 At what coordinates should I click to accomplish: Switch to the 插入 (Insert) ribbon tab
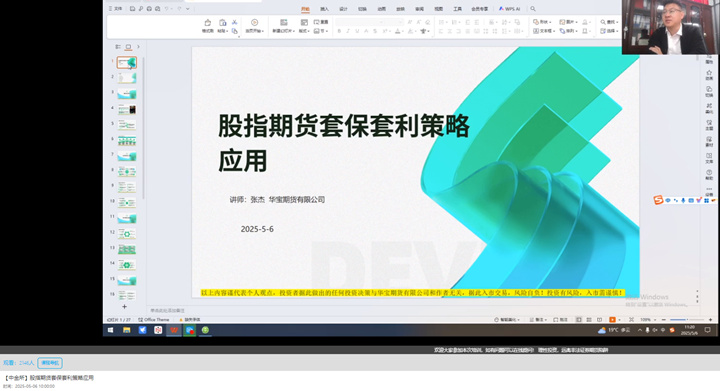pyautogui.click(x=324, y=9)
